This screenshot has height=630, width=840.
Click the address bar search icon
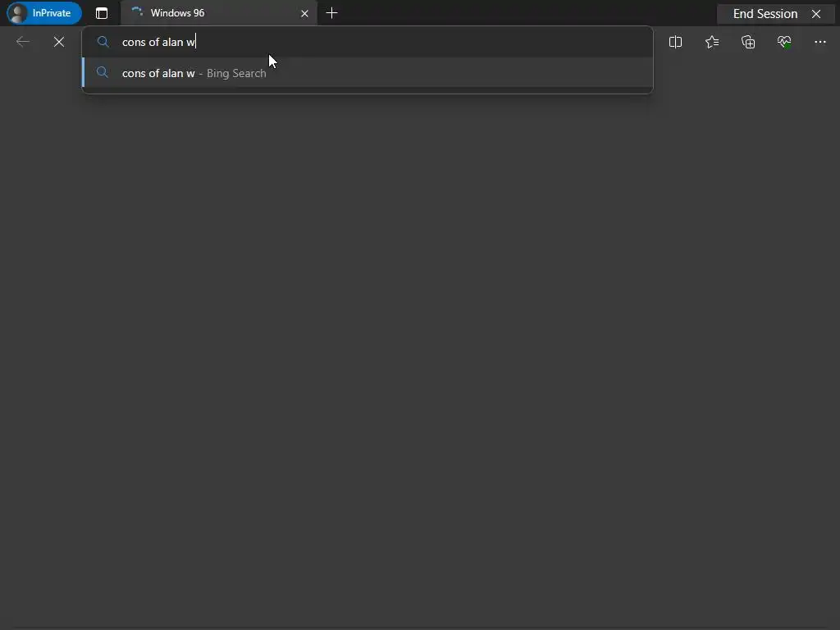[103, 42]
